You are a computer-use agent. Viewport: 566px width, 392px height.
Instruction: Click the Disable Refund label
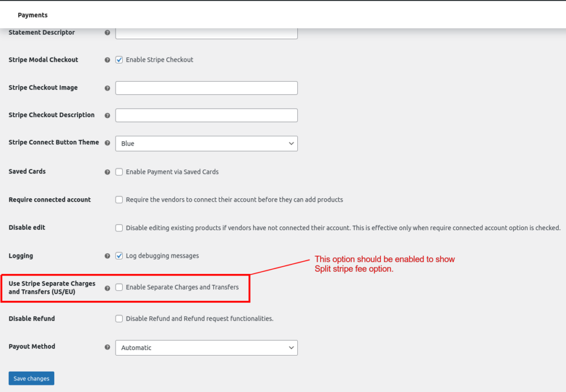[x=32, y=319]
